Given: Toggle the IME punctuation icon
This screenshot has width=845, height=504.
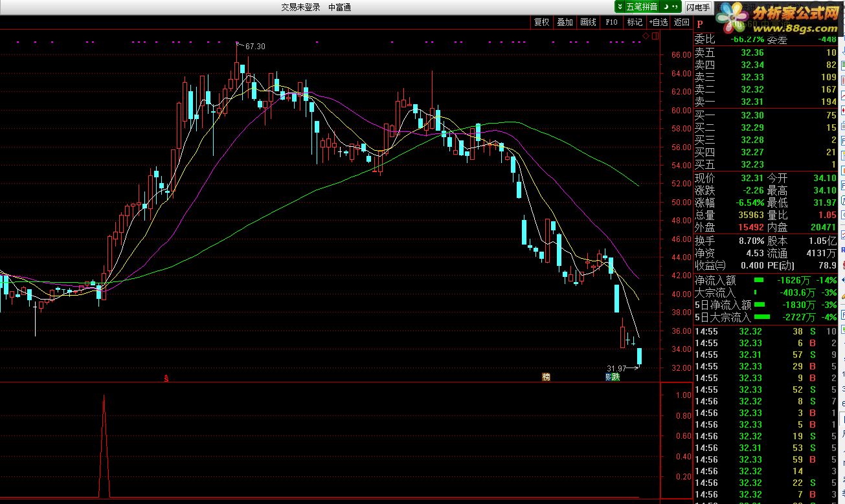Looking at the screenshot, I should pos(674,7).
